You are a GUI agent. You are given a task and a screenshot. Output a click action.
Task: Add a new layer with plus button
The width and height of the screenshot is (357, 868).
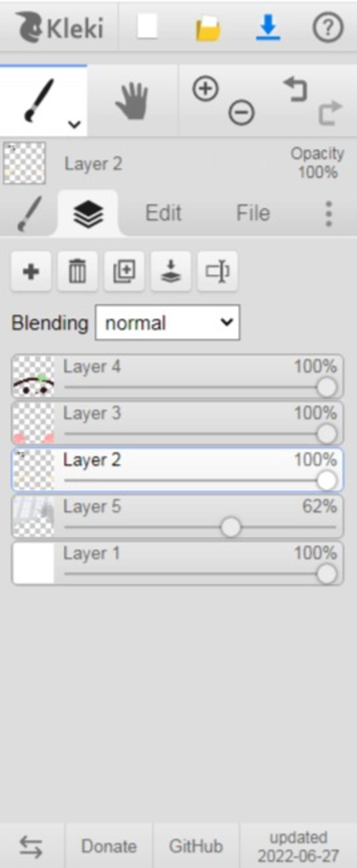click(x=31, y=271)
